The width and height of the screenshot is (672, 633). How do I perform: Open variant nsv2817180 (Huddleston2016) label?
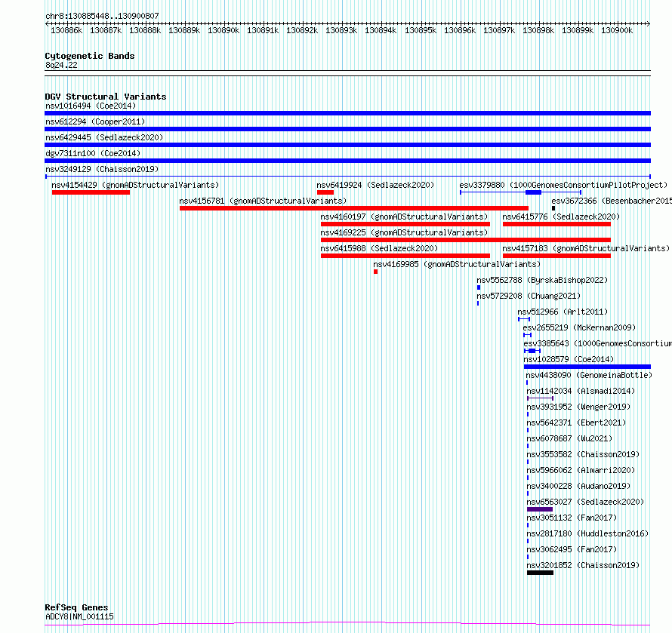pos(587,533)
